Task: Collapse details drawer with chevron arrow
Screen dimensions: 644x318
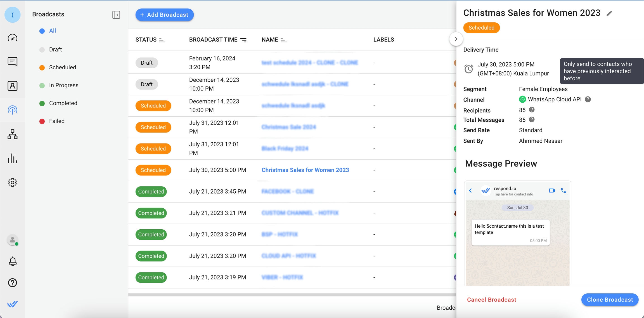Action: point(456,39)
